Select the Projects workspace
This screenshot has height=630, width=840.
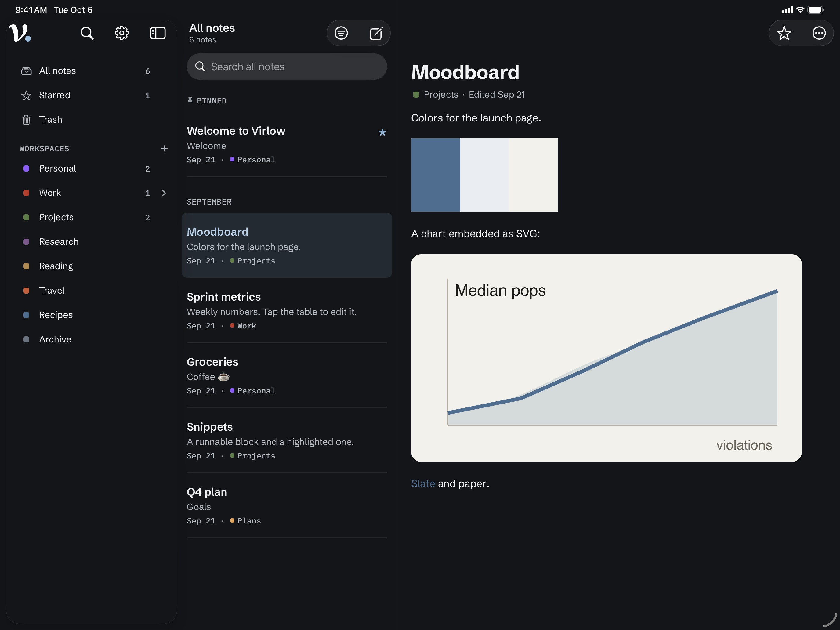92,217
